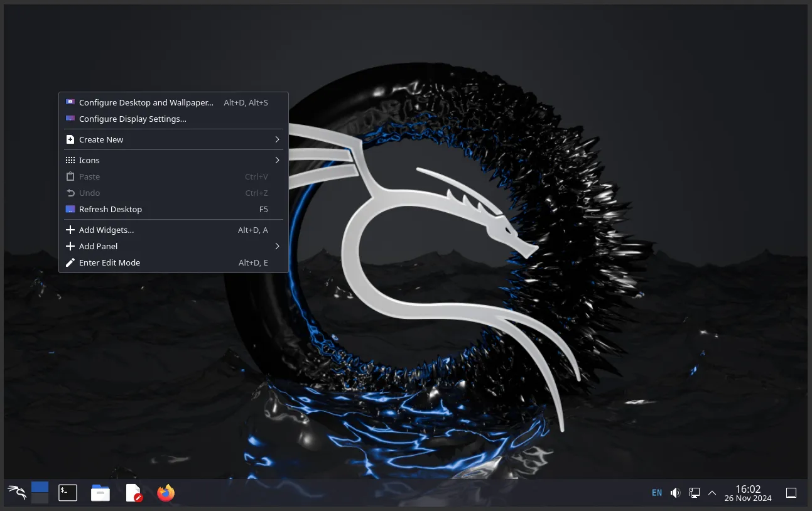812x511 pixels.
Task: Open the network connections tray icon
Action: (694, 493)
